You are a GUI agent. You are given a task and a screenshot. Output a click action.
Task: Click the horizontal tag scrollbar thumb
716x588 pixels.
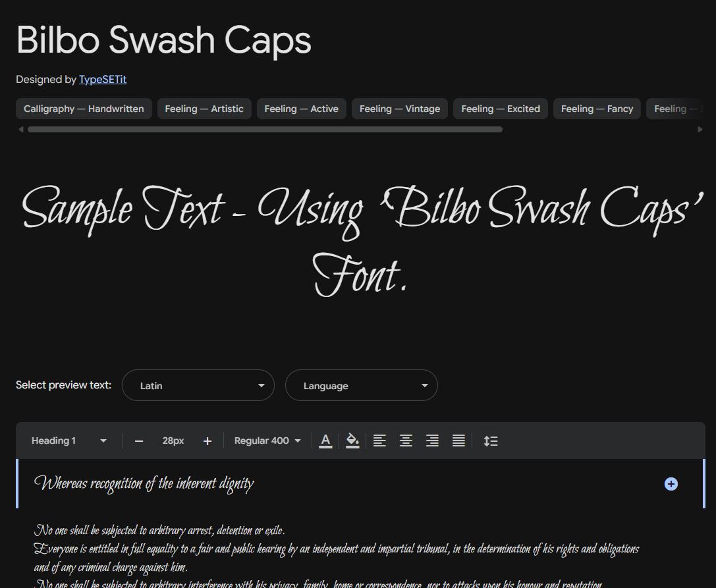coord(265,130)
